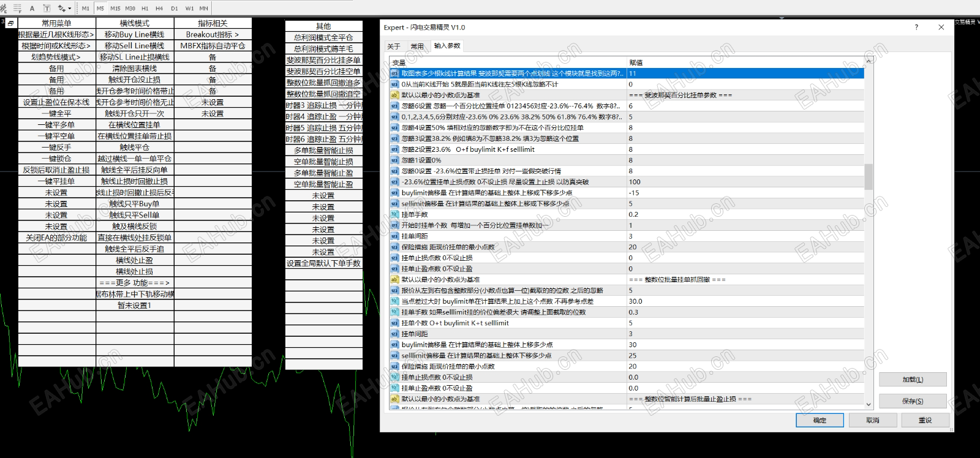980x458 pixels.
Task: Click the integer icon beside -23.6%位置挂单止损点数
Action: click(395, 182)
